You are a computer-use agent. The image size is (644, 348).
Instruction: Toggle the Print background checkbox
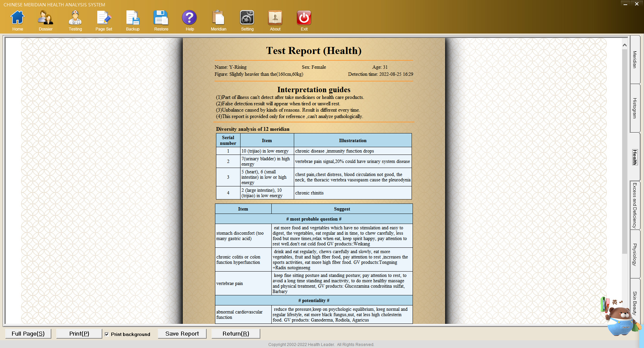[107, 334]
